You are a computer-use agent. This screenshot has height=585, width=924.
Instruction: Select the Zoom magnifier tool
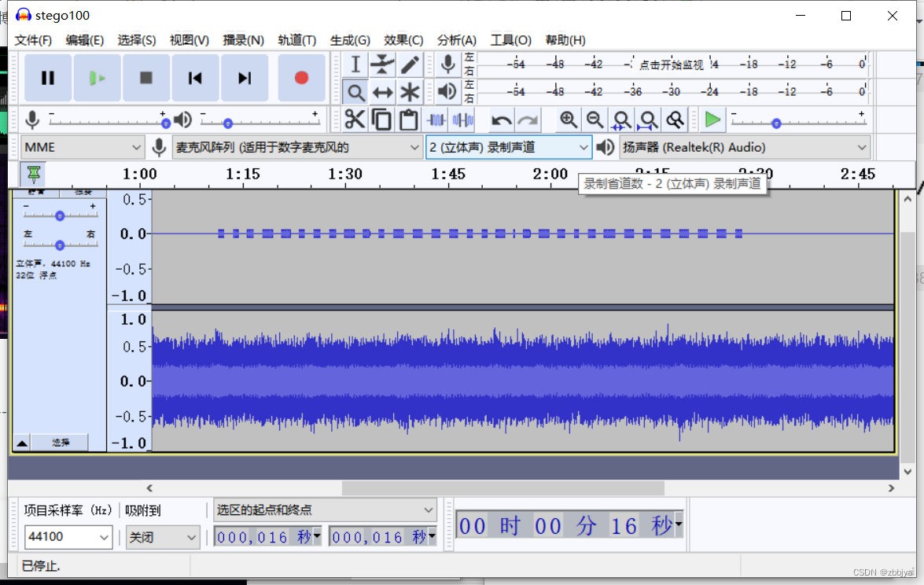click(x=355, y=92)
